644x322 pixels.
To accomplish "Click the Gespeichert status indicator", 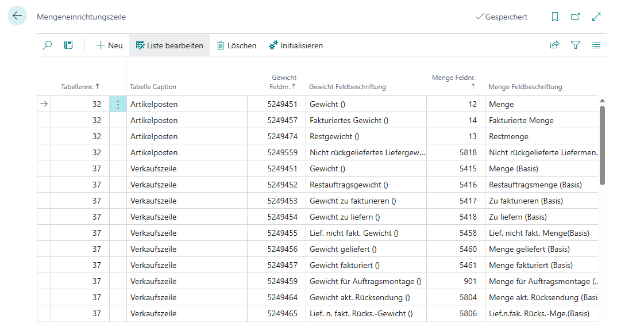I will 502,17.
